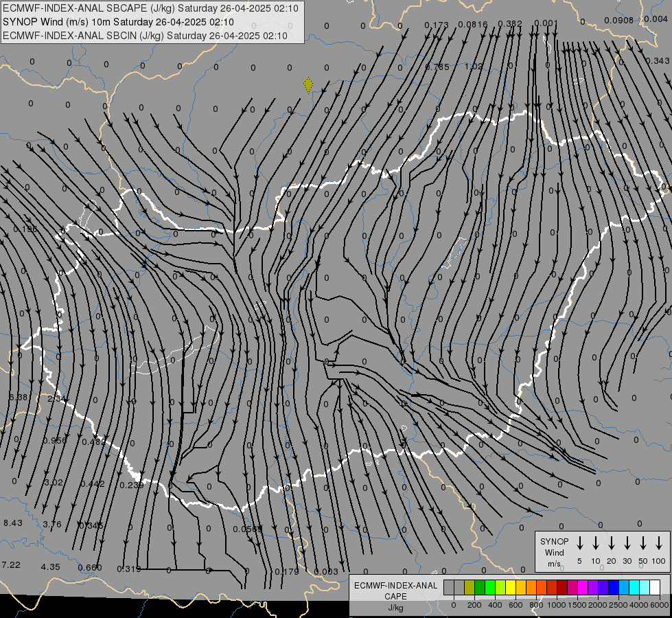Screen dimensions: 672x618
Task: Click the 20 m/s wind arrow in legend
Action: tap(612, 543)
